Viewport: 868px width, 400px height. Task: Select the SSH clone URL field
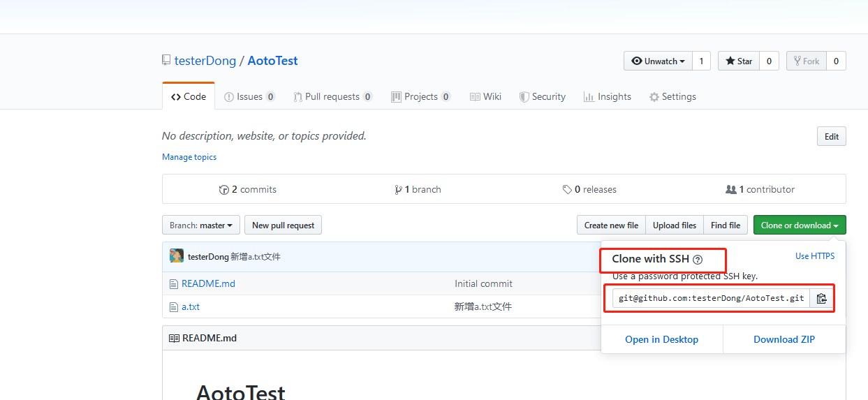[711, 298]
